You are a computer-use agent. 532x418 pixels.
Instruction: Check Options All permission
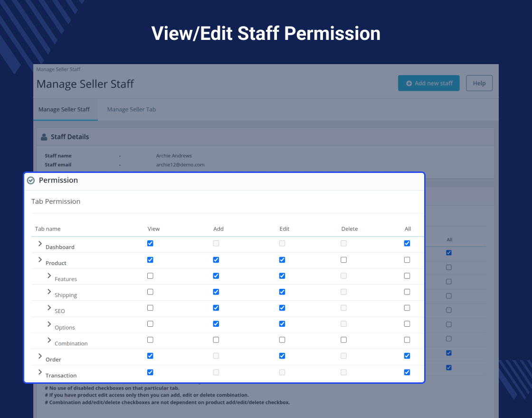pos(407,323)
